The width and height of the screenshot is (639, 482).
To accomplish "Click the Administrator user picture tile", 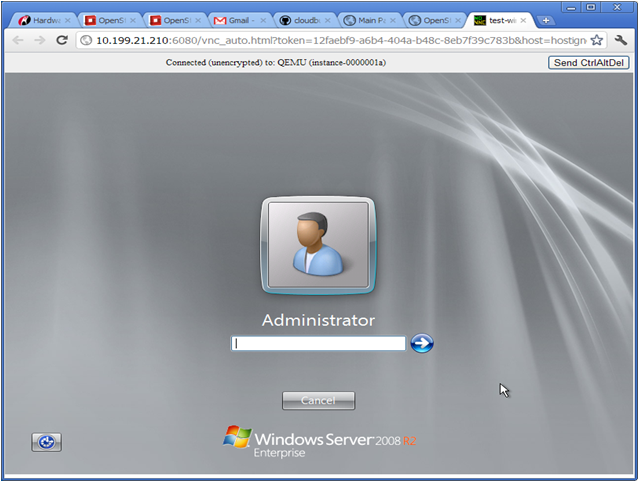I will click(318, 245).
